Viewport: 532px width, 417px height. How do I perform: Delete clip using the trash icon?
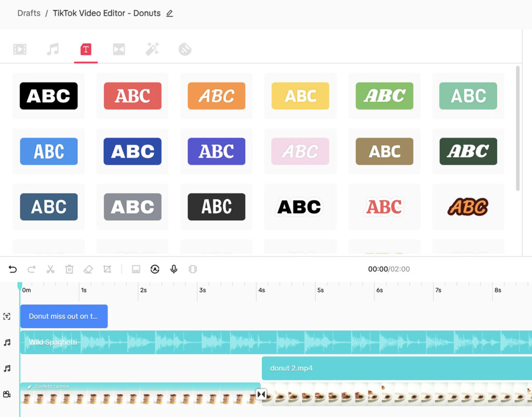click(70, 269)
